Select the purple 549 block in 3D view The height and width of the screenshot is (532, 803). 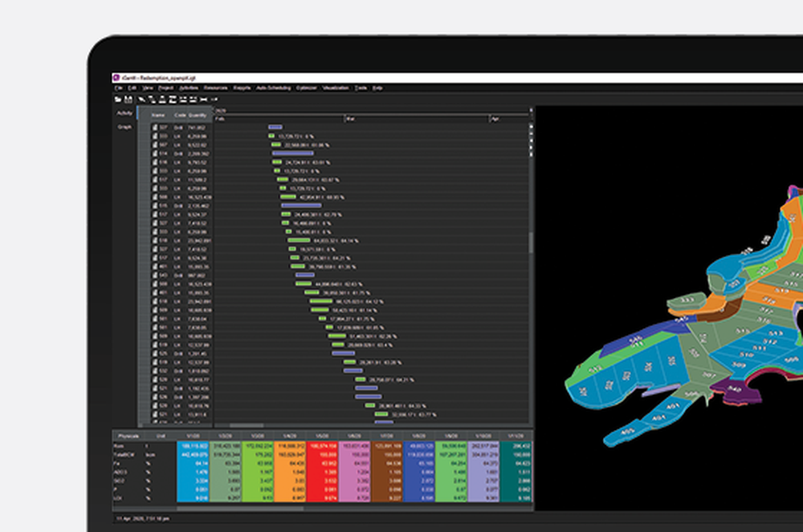coord(736,390)
